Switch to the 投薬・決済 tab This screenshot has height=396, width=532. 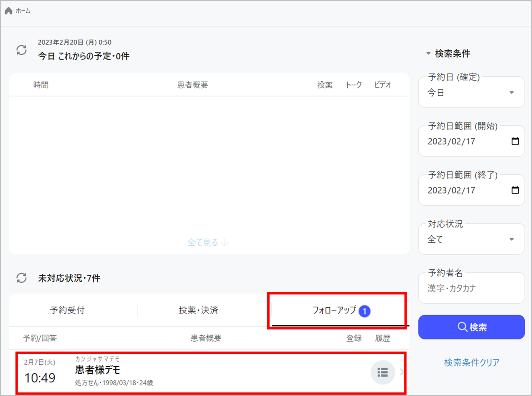198,310
